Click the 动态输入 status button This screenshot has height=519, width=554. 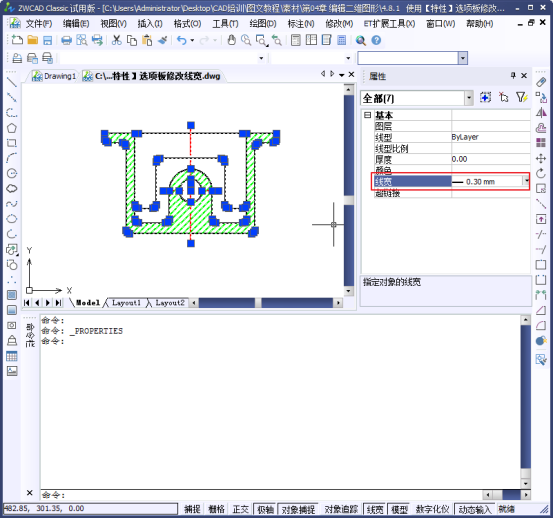point(475,509)
